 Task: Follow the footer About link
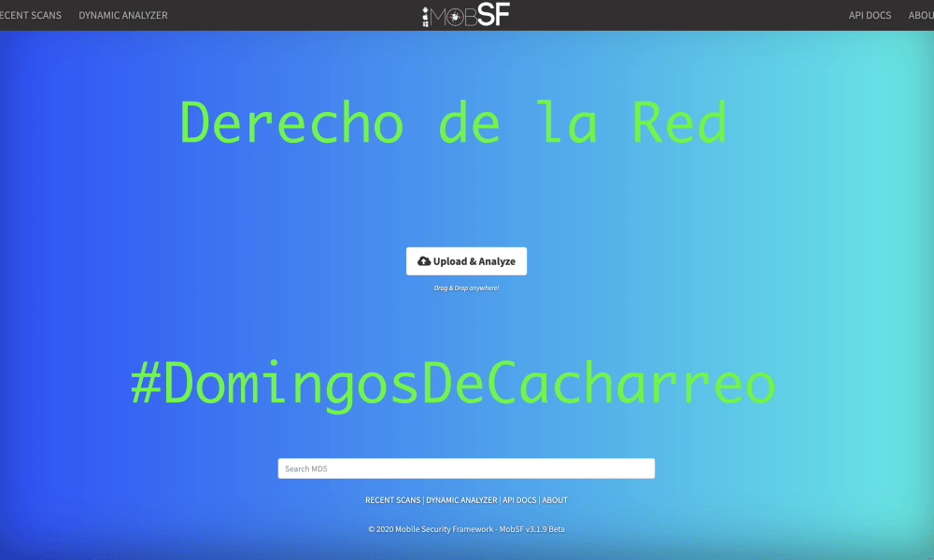[x=555, y=500]
